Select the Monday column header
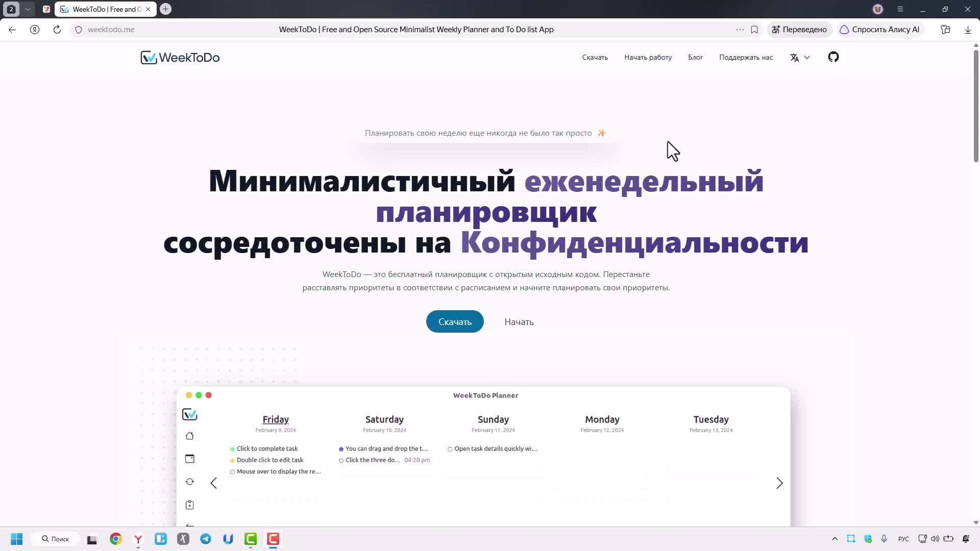The width and height of the screenshot is (980, 551). [602, 419]
